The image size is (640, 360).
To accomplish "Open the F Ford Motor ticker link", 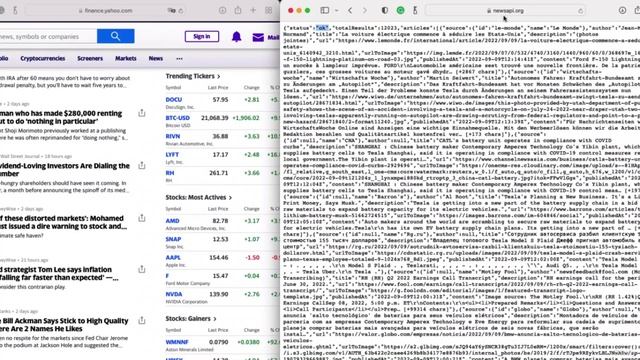I will (x=167, y=276).
